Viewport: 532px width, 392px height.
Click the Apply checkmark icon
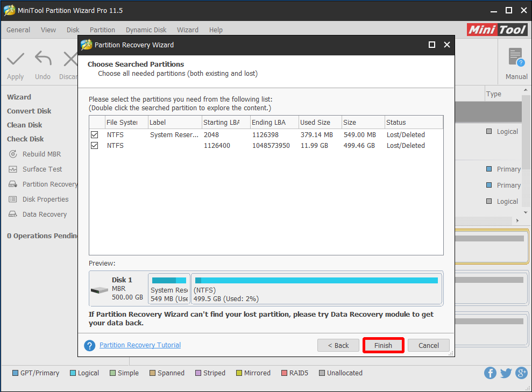tap(16, 59)
